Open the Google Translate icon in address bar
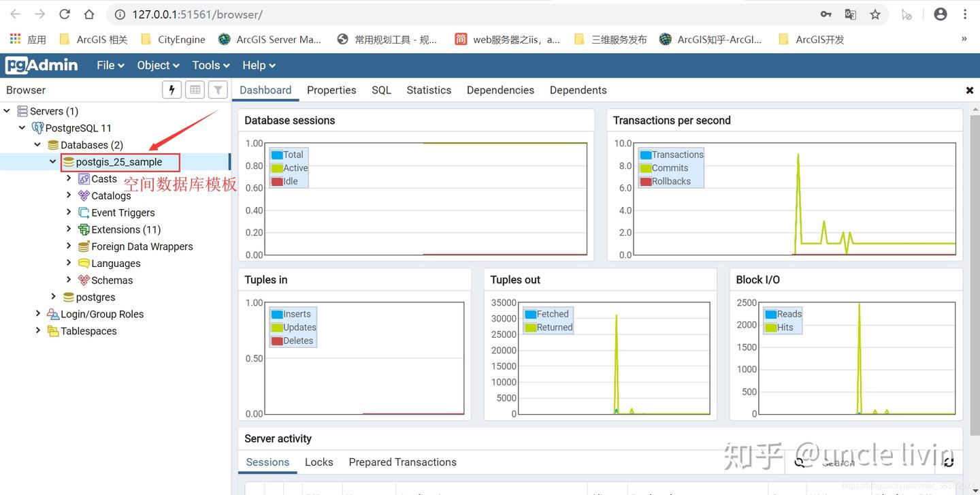Image resolution: width=980 pixels, height=495 pixels. 849,14
